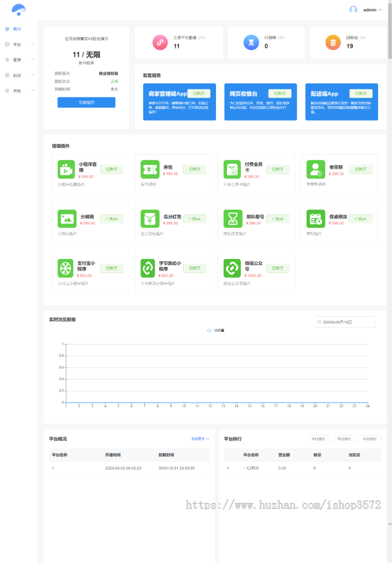Screen dimensions: 392x563
Task: Click 已购买 on 字节跳动小程序 plugin
Action: 195,268
